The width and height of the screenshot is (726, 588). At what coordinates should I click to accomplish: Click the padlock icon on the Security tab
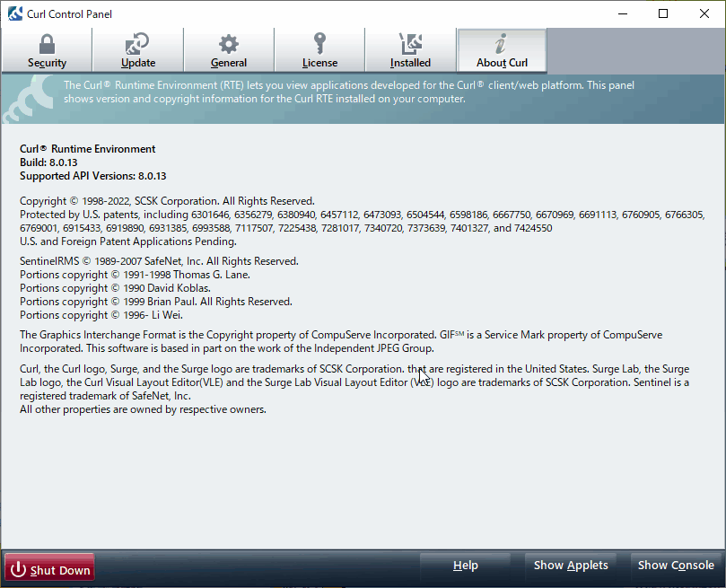(47, 44)
